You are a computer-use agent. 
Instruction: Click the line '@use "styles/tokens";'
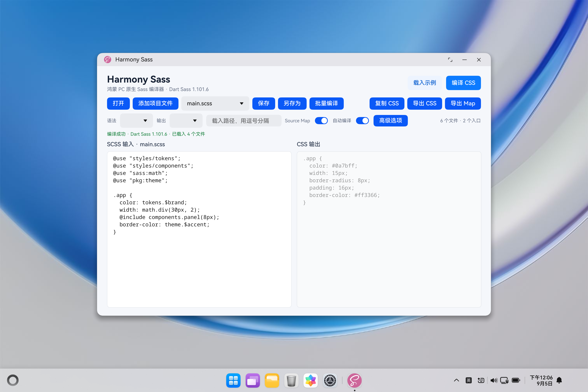tap(147, 158)
